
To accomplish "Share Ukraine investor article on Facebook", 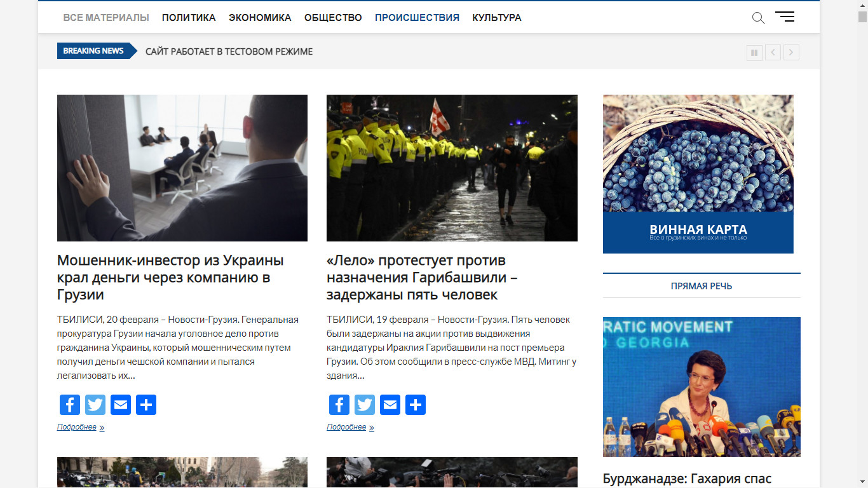I will pos(70,405).
